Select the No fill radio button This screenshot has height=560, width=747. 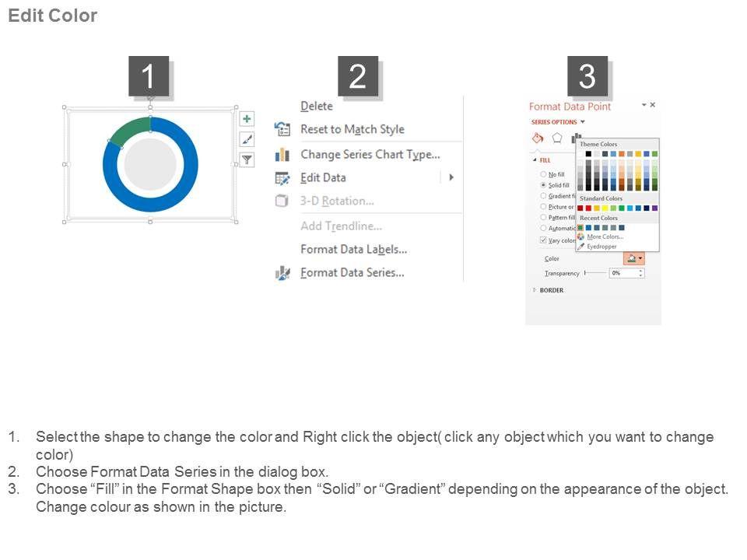coord(543,175)
